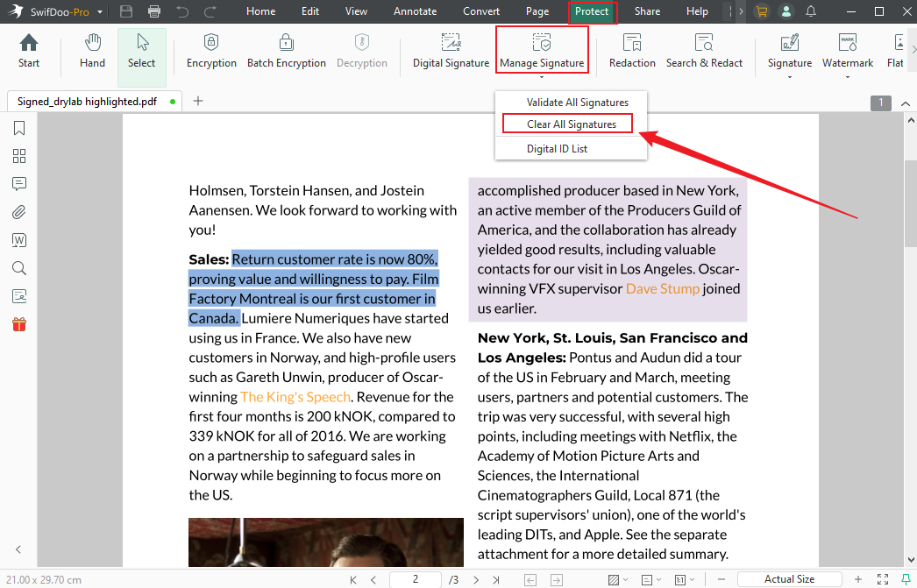Open the Attachments panel

click(x=17, y=211)
